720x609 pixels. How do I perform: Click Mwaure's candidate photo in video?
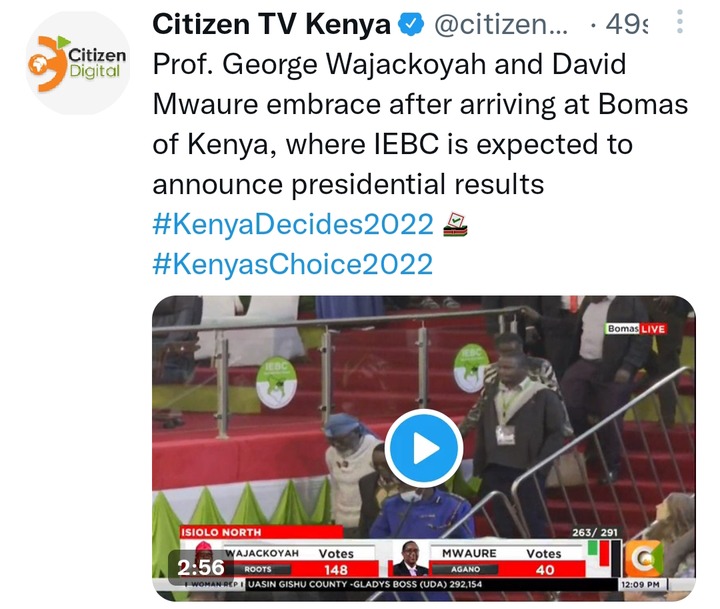pyautogui.click(x=410, y=558)
